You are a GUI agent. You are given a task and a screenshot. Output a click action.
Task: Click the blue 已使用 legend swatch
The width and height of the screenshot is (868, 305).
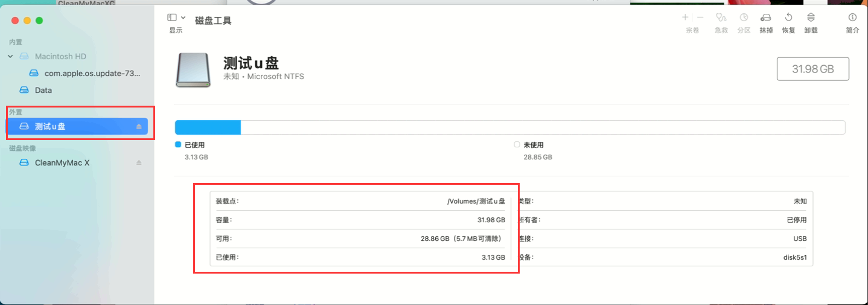point(178,145)
